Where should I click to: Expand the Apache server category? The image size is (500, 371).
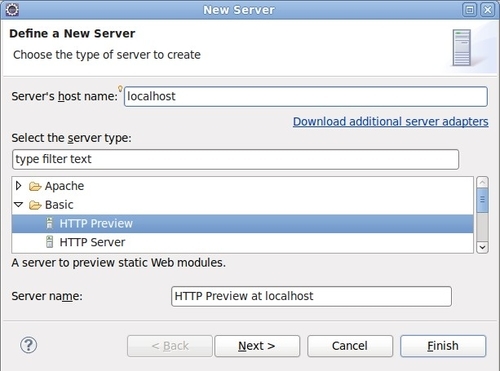click(19, 186)
